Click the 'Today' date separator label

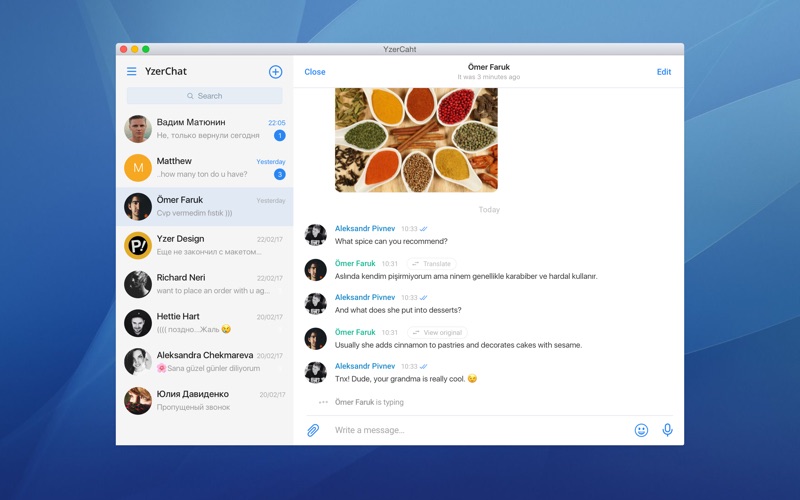489,210
